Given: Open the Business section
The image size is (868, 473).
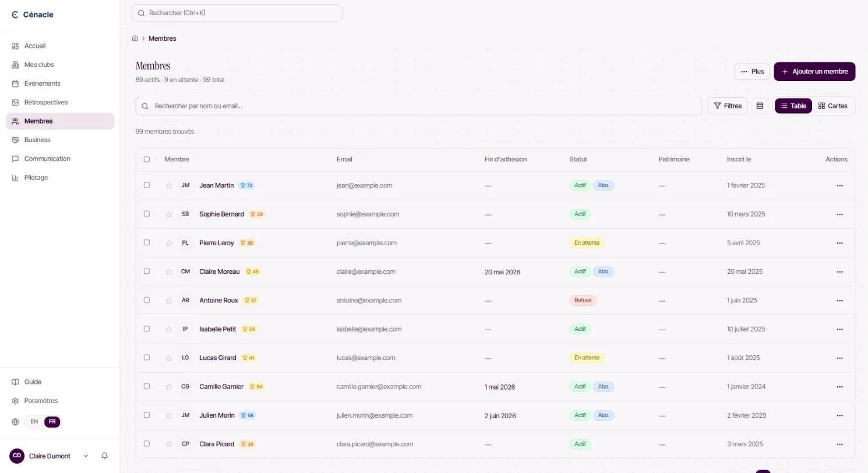Looking at the screenshot, I should pyautogui.click(x=60, y=140).
